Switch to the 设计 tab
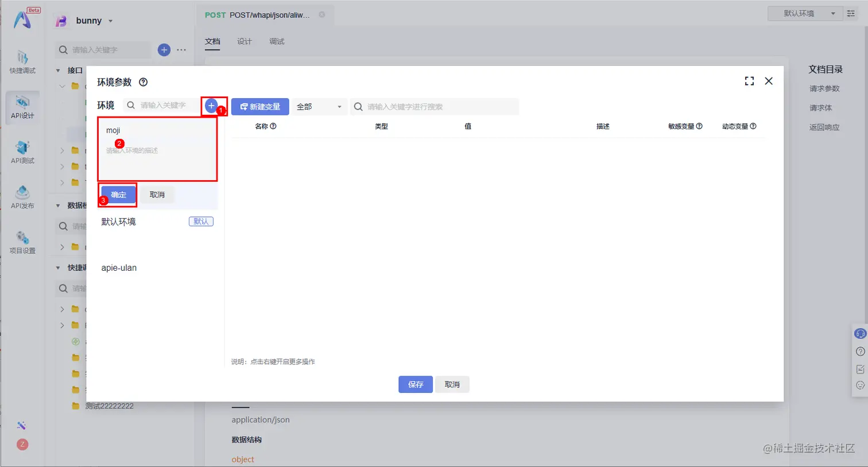Image resolution: width=868 pixels, height=467 pixels. coord(245,41)
